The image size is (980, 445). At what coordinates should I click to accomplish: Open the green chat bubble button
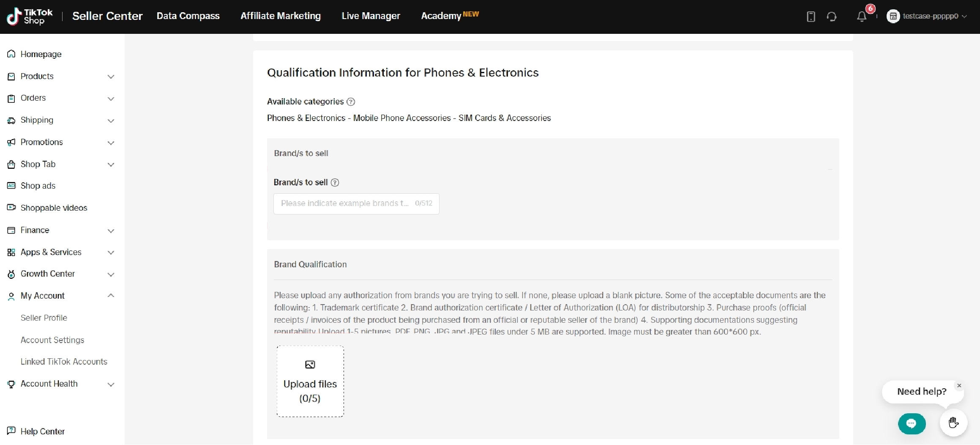912,423
